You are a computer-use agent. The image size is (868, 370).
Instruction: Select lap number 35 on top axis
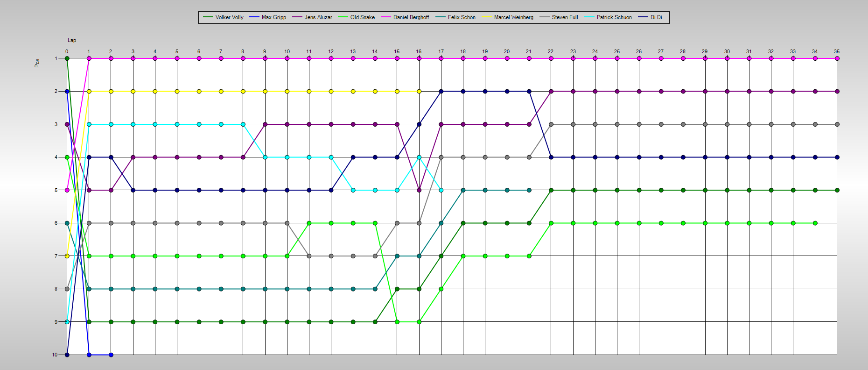pyautogui.click(x=837, y=51)
